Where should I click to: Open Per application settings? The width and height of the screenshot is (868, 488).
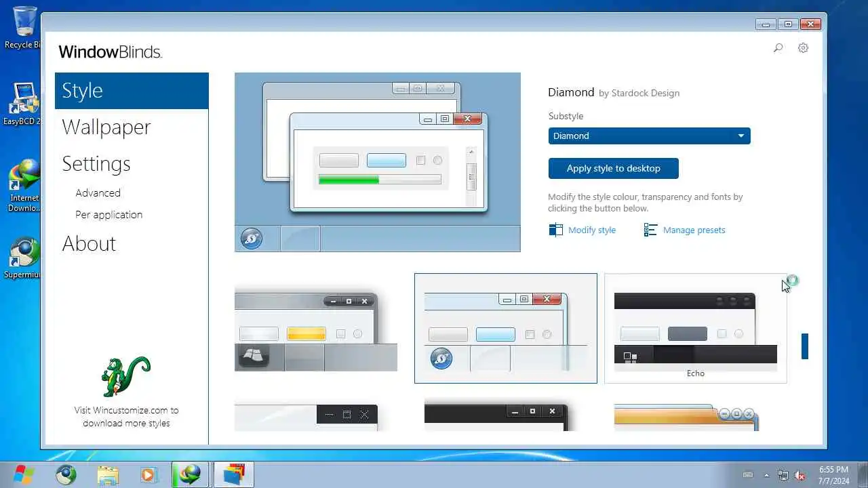point(108,215)
